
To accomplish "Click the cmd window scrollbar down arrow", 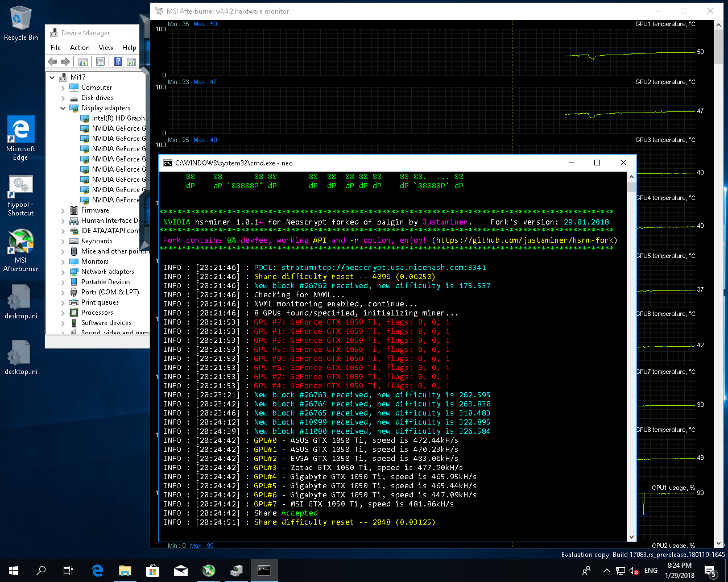I will [631, 537].
